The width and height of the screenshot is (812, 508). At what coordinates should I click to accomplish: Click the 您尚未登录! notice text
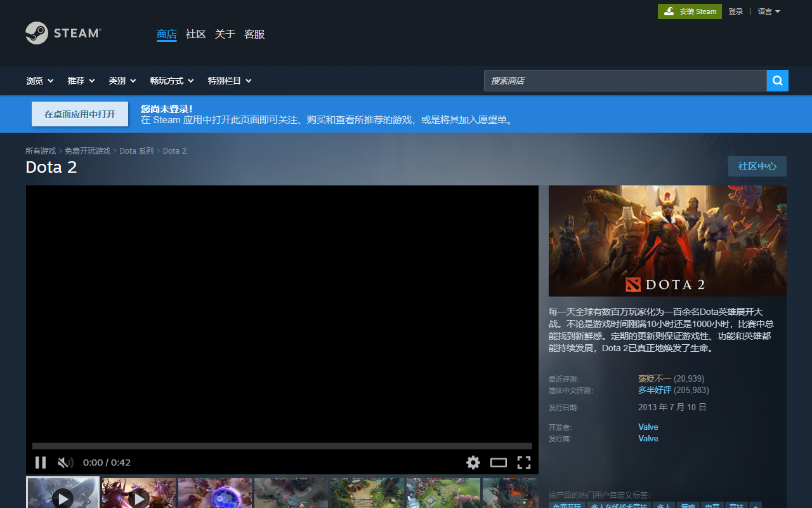pyautogui.click(x=166, y=109)
